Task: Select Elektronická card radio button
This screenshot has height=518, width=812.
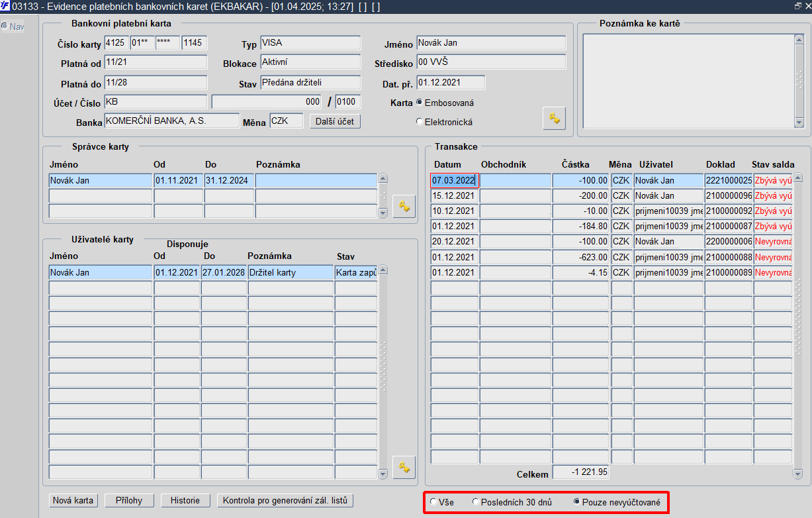Action: 419,122
